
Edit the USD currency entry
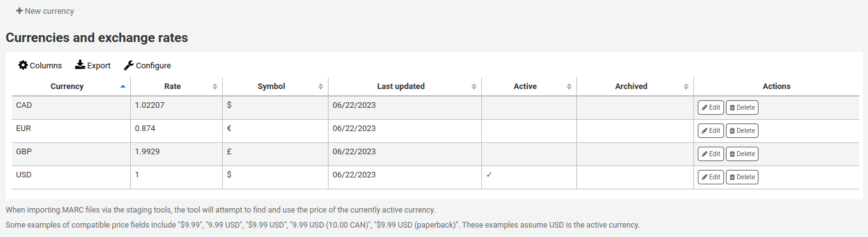pos(710,177)
